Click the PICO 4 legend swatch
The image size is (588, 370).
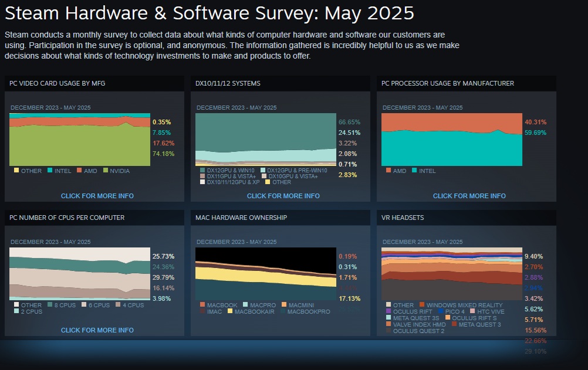tap(441, 311)
